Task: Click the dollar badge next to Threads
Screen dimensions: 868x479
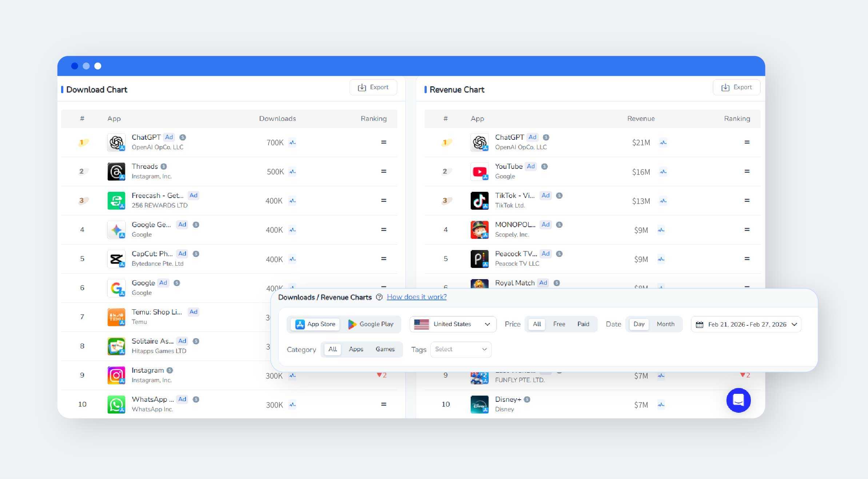Action: pos(164,166)
